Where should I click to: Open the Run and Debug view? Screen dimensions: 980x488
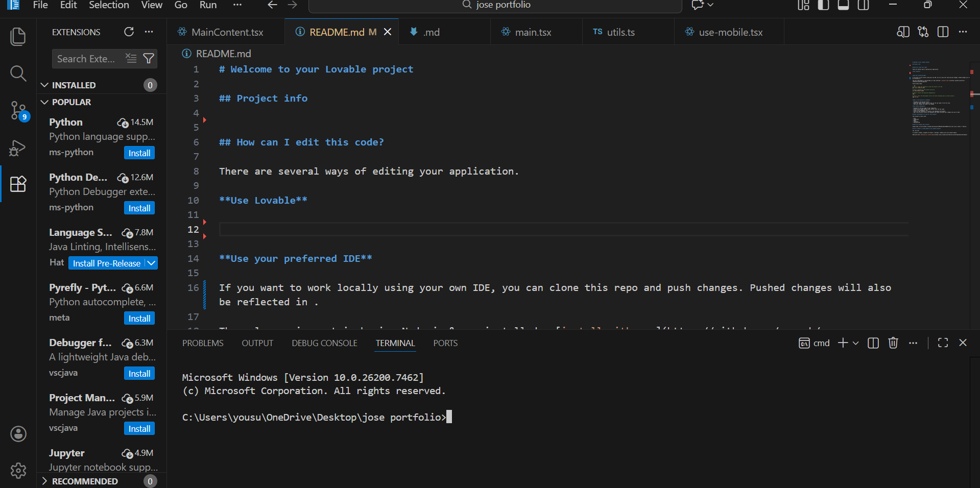coord(18,148)
